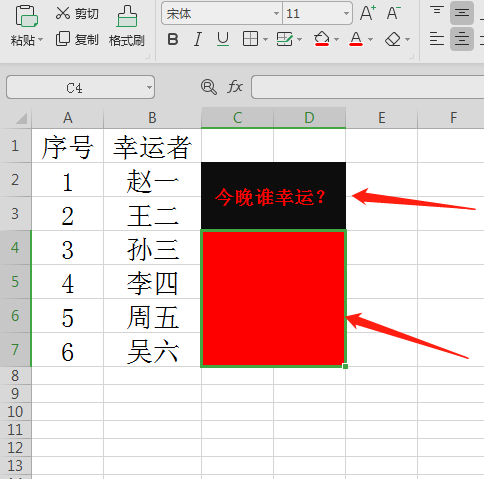Select column E header
Viewport: 484px width, 479px height.
coord(382,118)
